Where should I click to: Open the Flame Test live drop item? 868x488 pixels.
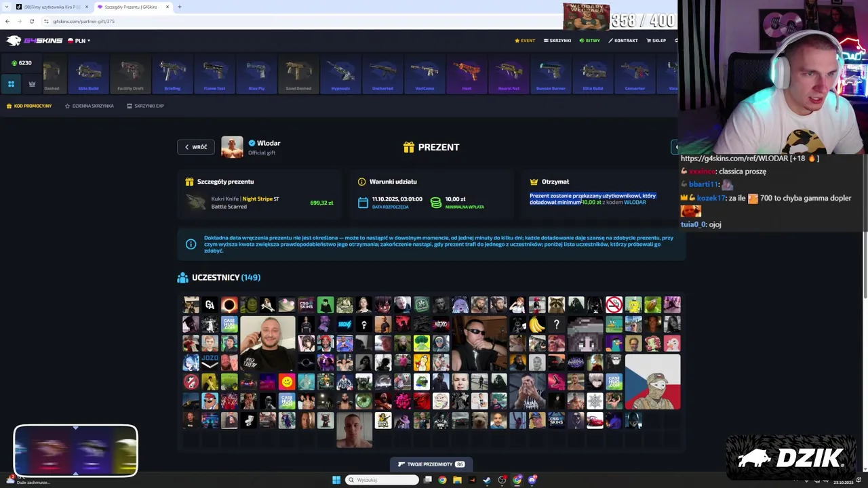coord(214,75)
